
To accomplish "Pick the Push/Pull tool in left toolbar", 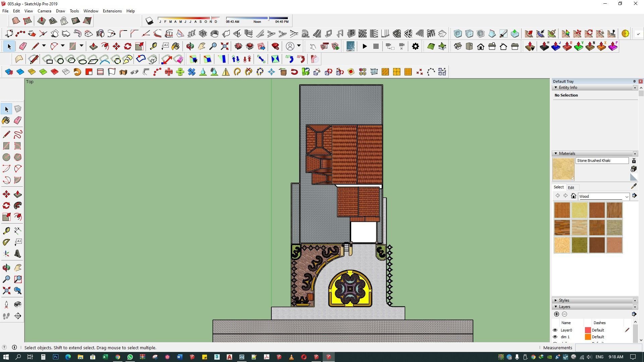I will click(18, 194).
